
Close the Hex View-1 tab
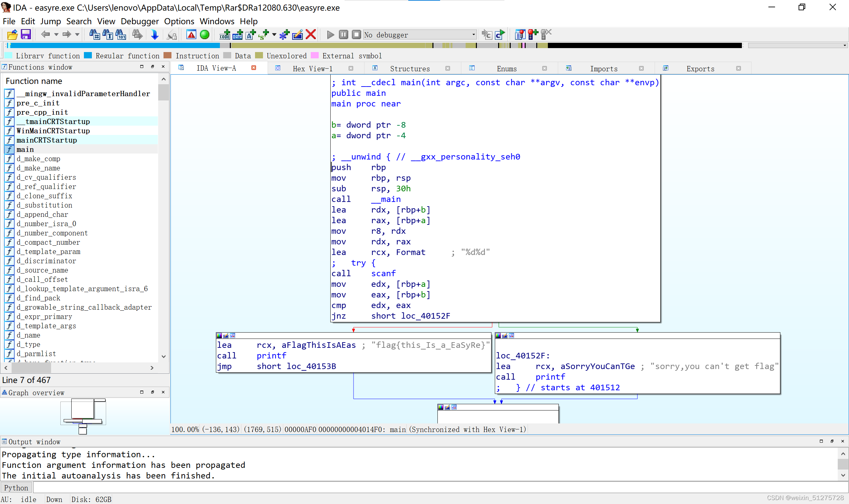point(351,68)
